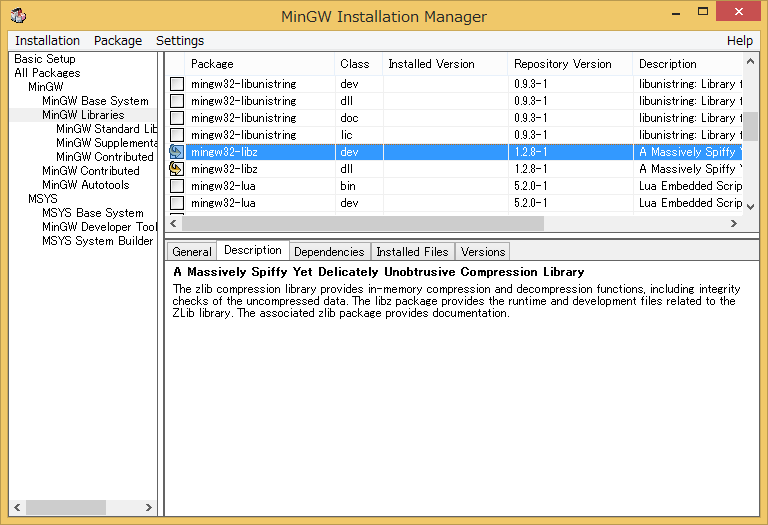Select MinGW Supplementary Libraries category
Viewport: 768px width, 525px height.
[106, 143]
